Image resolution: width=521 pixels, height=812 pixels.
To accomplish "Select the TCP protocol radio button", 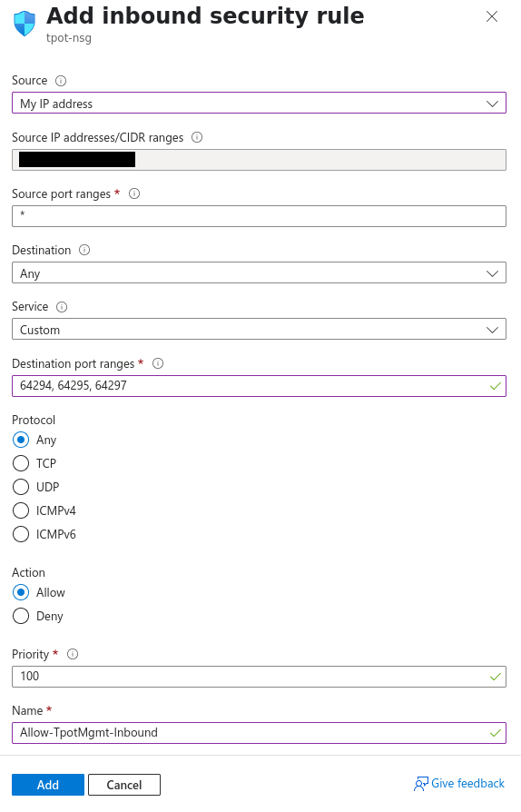I will pos(21,463).
